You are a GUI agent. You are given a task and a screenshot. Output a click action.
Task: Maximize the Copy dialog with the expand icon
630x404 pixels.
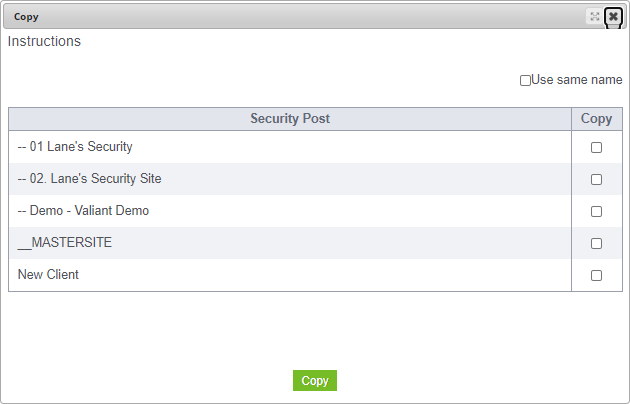594,16
